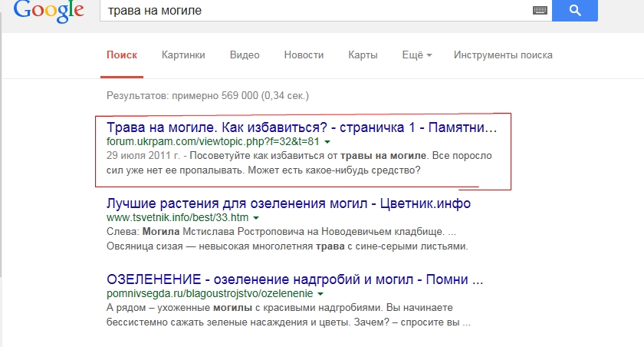The image size is (644, 347).
Task: Open the on-screen keyboard icon
Action: coord(540,10)
